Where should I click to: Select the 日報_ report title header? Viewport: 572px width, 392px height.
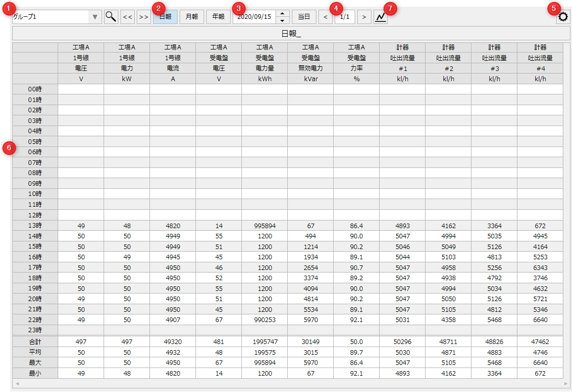[x=291, y=32]
